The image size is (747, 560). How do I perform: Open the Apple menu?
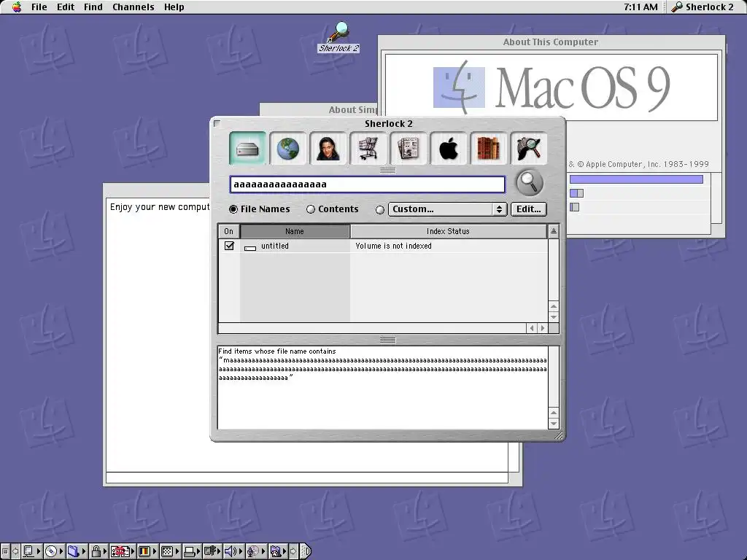point(17,7)
